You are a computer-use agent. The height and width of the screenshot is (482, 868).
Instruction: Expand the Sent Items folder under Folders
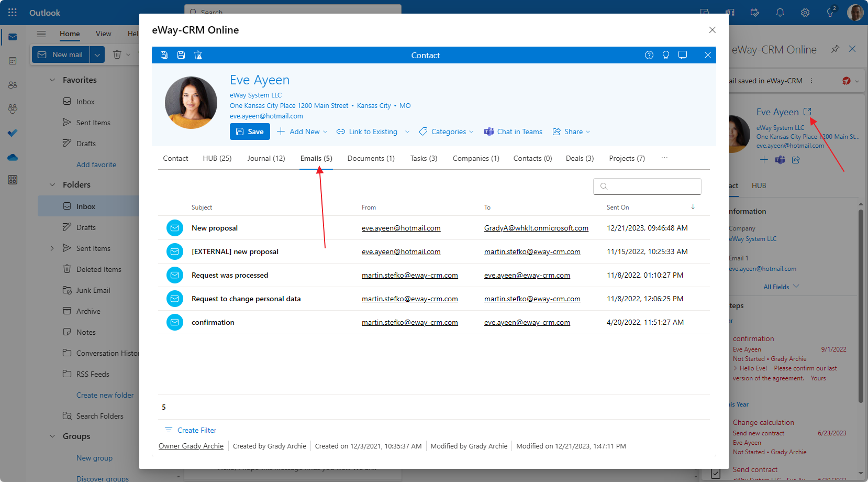[x=52, y=248]
